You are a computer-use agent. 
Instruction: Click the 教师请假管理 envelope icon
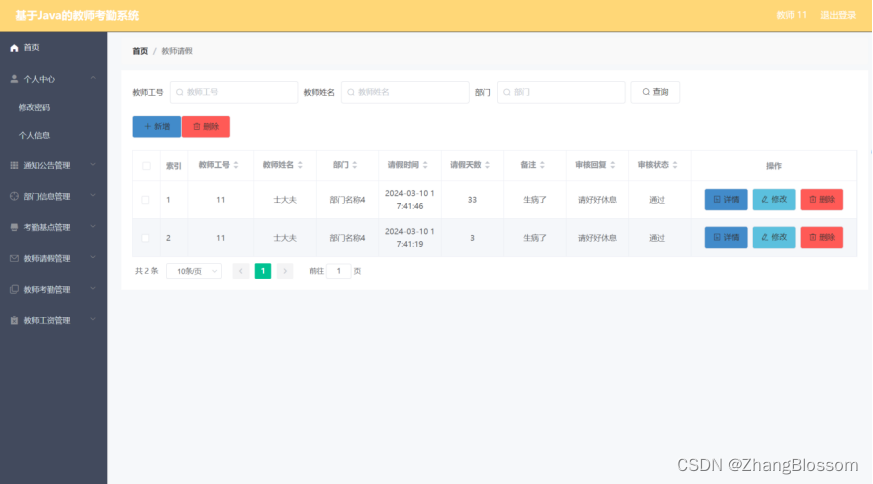tap(14, 258)
